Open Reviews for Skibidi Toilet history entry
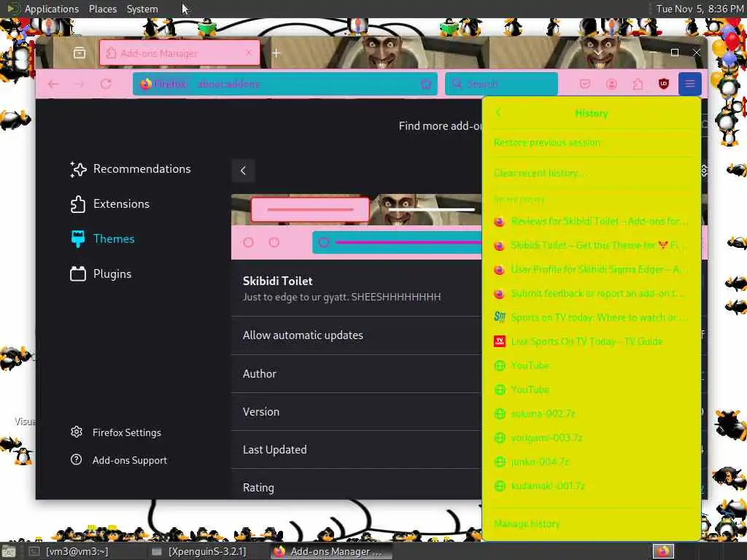This screenshot has width=747, height=560. pos(591,222)
